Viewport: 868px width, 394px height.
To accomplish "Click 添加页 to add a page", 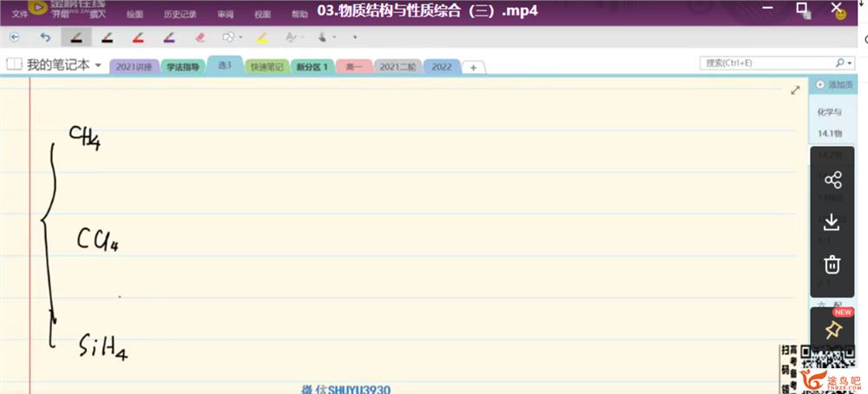I will point(834,85).
